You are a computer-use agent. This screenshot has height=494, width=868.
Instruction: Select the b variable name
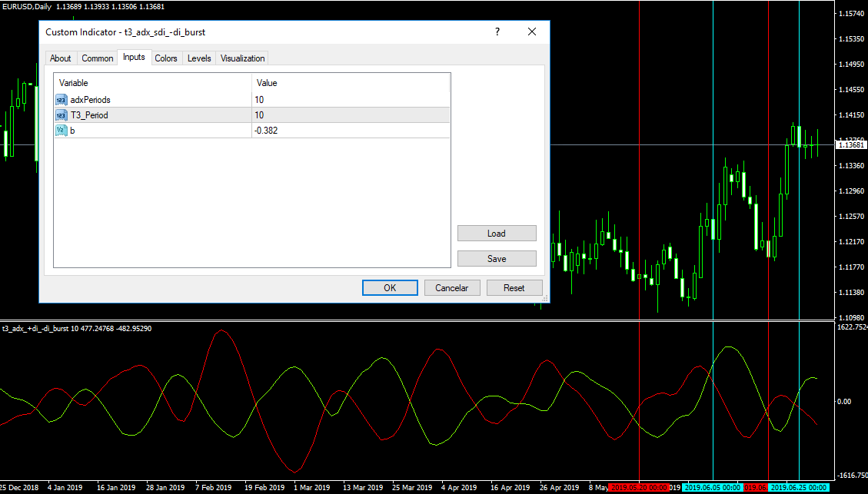(72, 131)
